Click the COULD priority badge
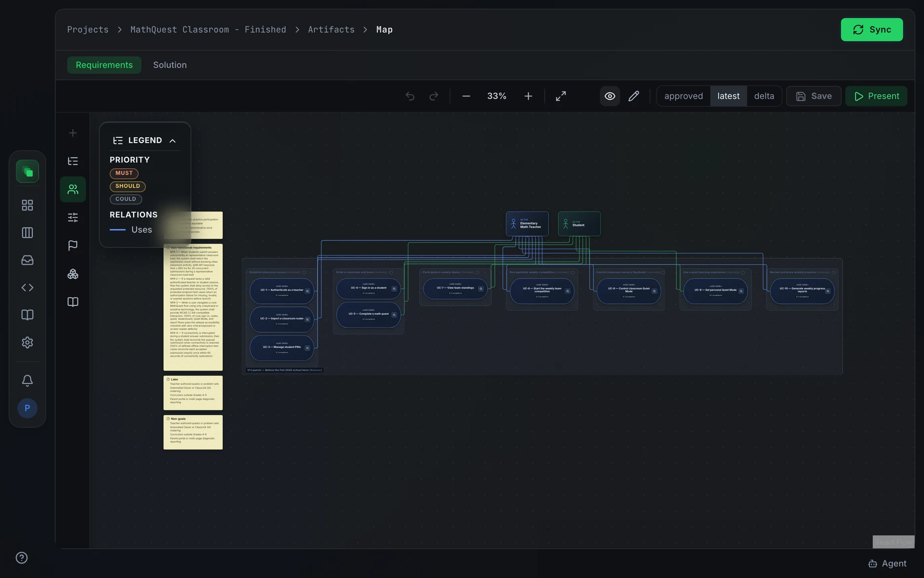 126,199
